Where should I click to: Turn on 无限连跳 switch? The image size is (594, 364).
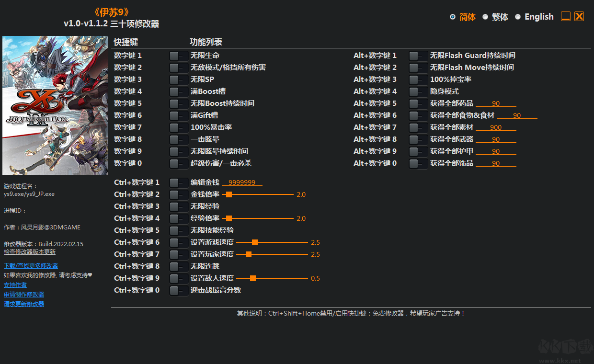coord(179,267)
